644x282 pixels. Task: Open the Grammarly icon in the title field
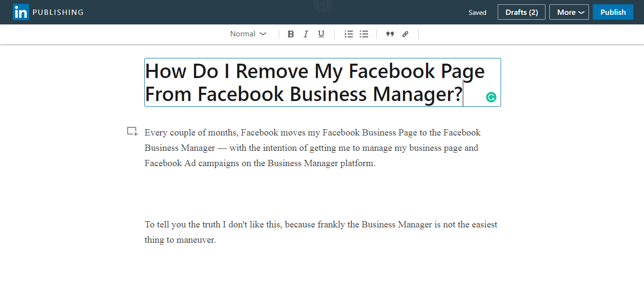pos(491,97)
